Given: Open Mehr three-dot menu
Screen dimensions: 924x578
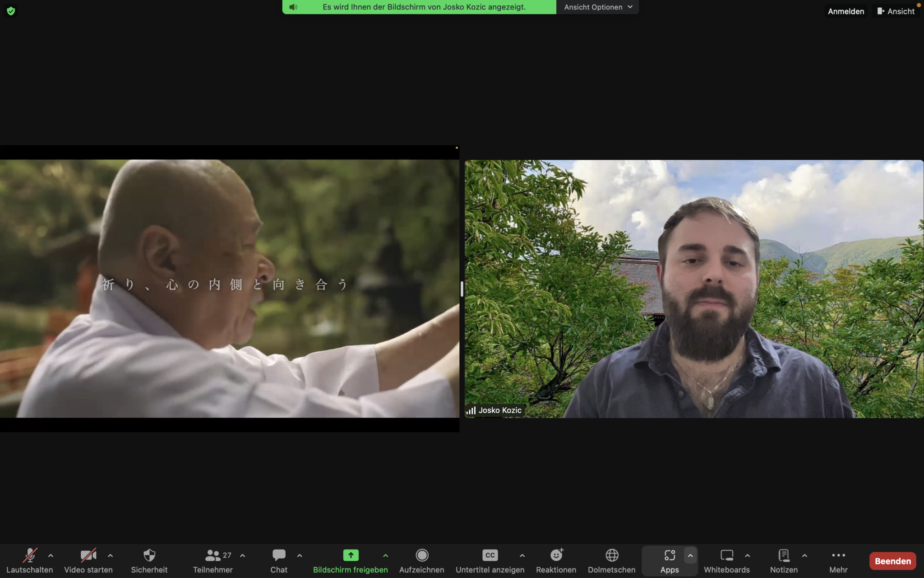Looking at the screenshot, I should 838,560.
